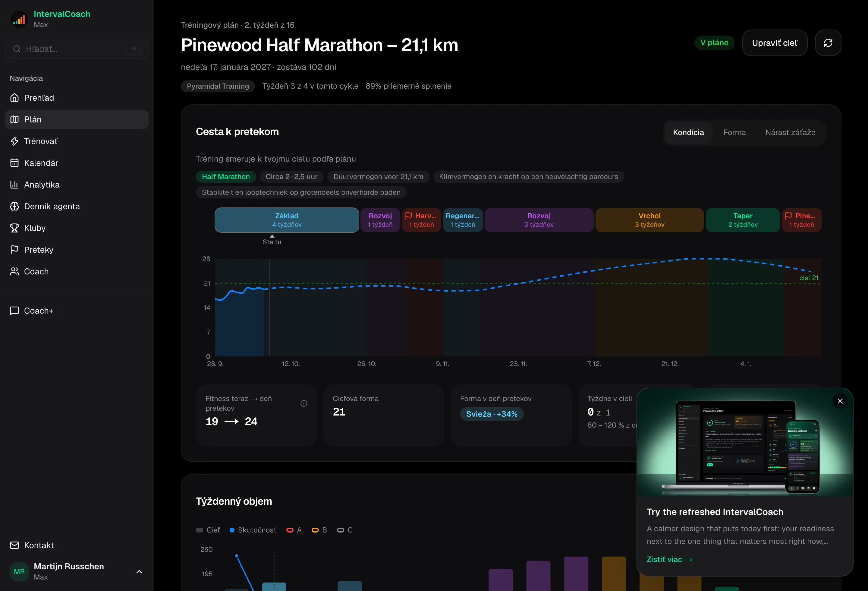Click the flag icon for Preteky
This screenshot has height=591, width=868.
pos(14,250)
